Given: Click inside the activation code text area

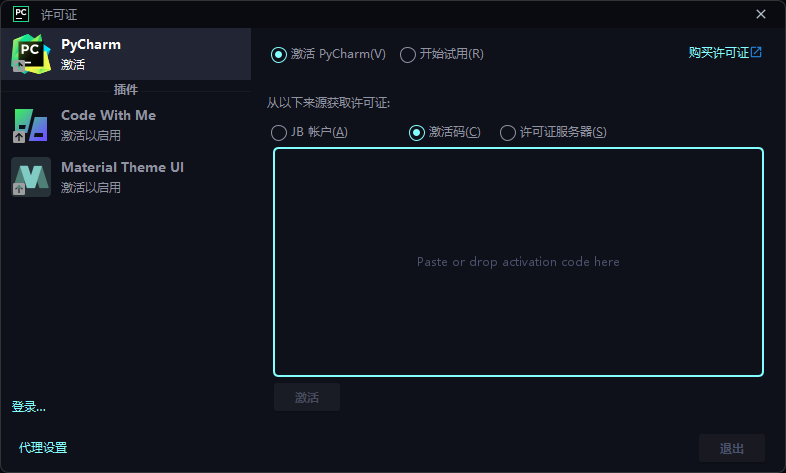Looking at the screenshot, I should point(518,262).
